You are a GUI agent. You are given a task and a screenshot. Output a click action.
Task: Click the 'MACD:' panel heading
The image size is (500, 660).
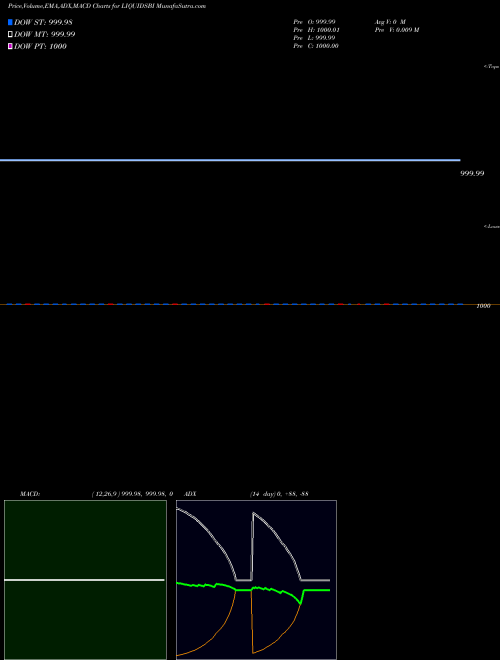(30, 494)
